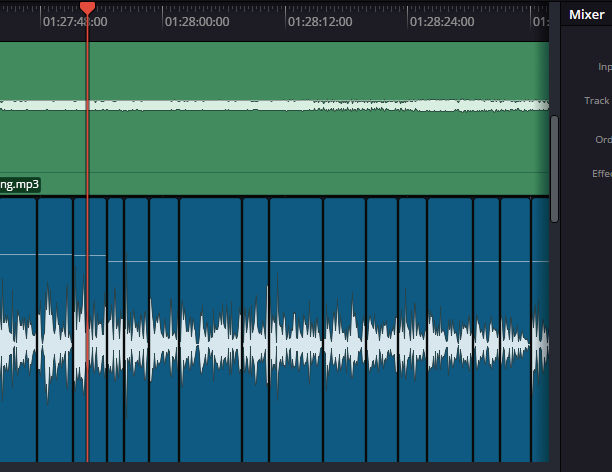Viewport: 612px width, 472px height.
Task: Click the 01:27:48:00 ruler timecode label
Action: [x=75, y=22]
